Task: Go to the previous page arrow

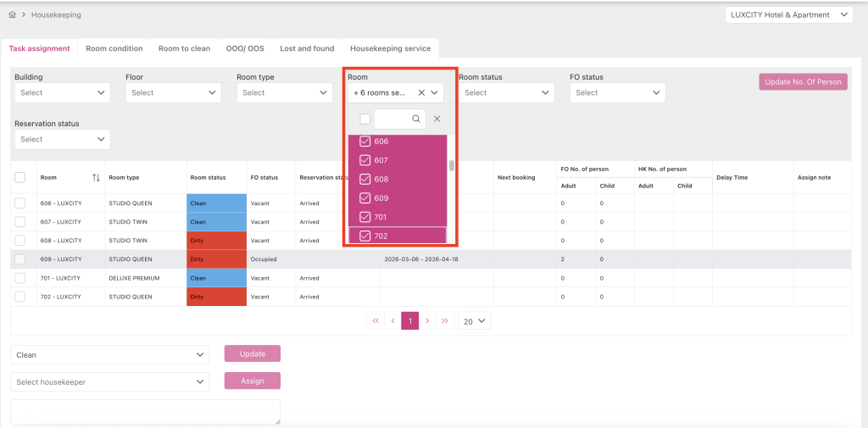Action: coord(392,321)
